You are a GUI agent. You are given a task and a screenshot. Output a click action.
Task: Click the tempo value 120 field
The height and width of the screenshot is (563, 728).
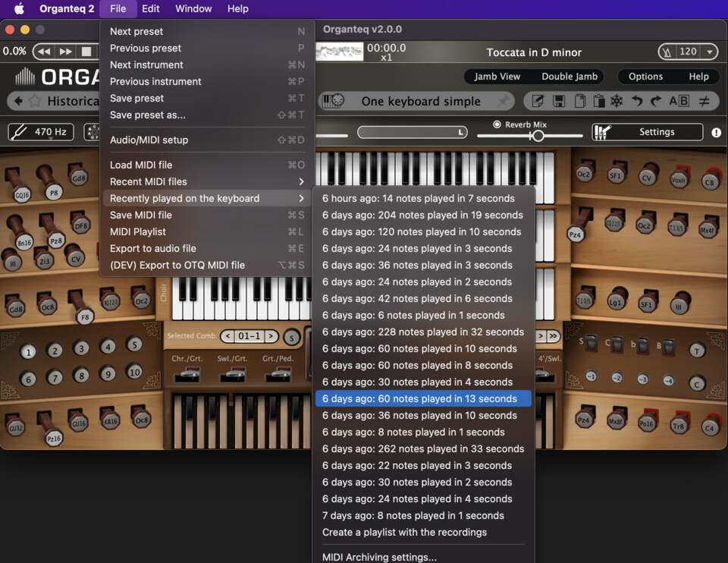(688, 52)
